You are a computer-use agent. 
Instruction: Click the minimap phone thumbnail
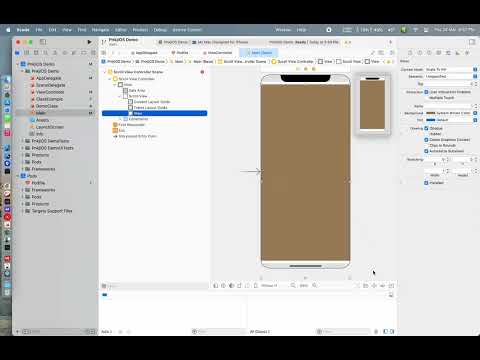372,104
